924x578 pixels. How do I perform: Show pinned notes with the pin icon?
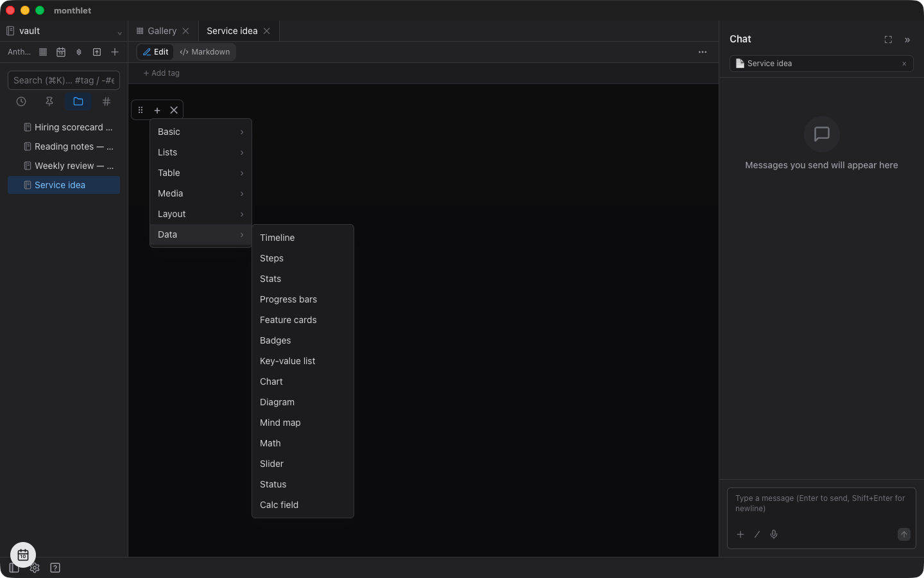pos(49,101)
